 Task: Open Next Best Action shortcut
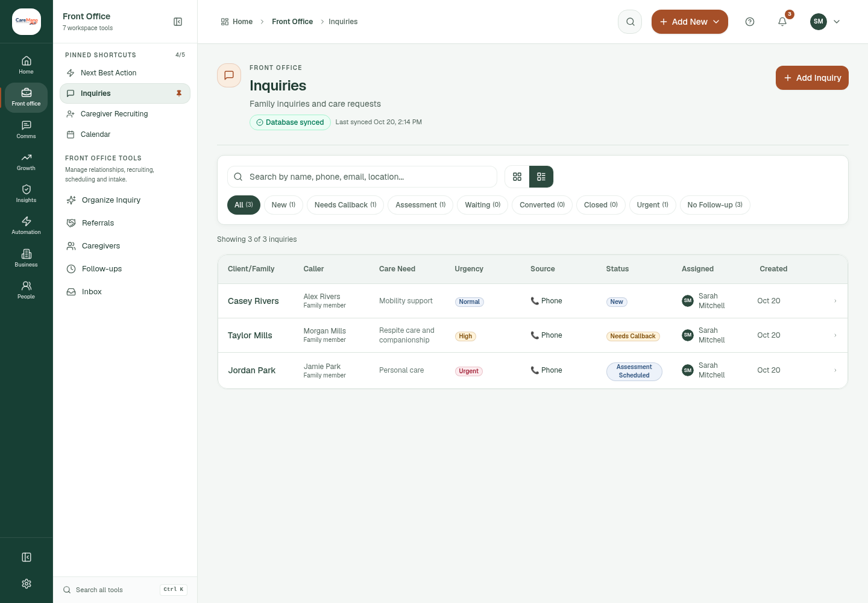coord(125,73)
